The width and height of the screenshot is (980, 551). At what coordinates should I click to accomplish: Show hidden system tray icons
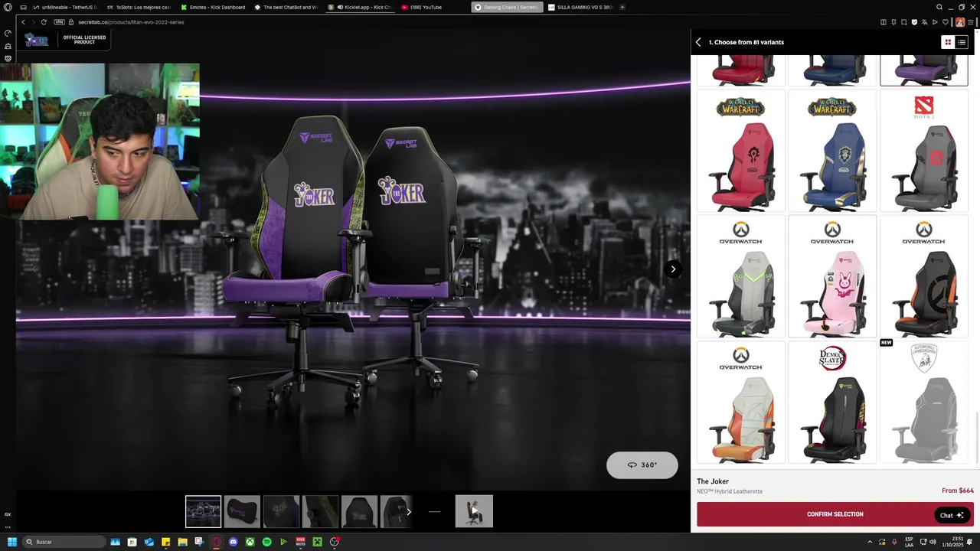[870, 542]
